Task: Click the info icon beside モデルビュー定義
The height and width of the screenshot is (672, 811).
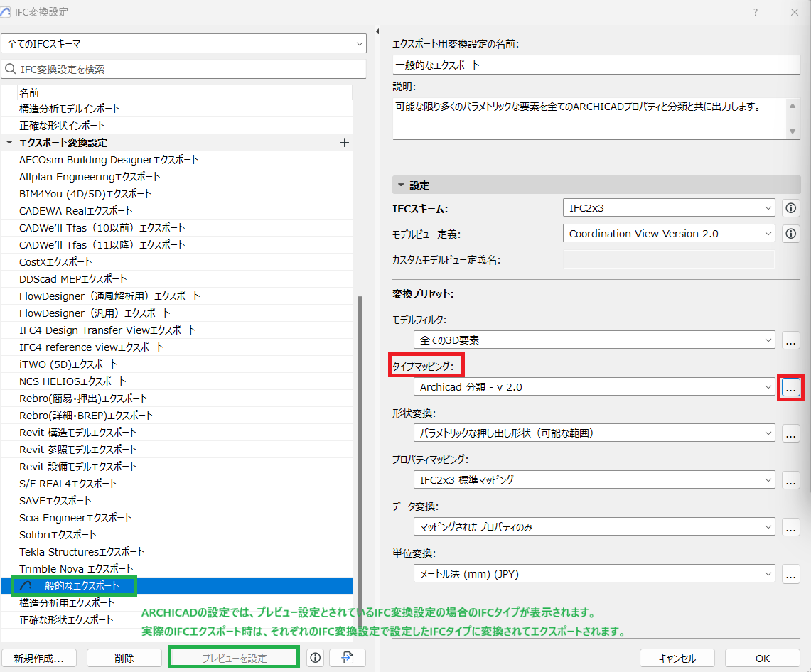Action: point(790,234)
